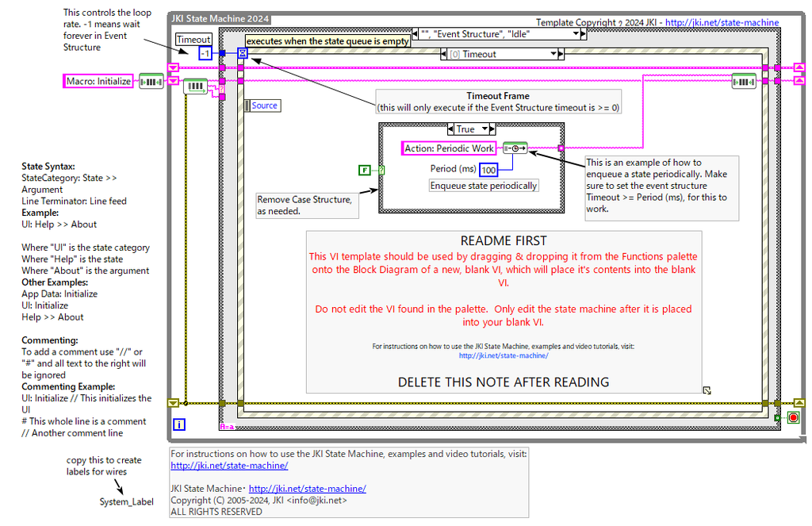Select the Add State VI at right edge of event frame

744,82
